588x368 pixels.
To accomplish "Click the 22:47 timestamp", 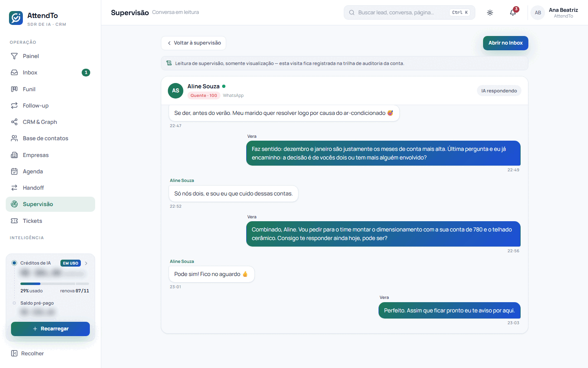I will click(176, 126).
